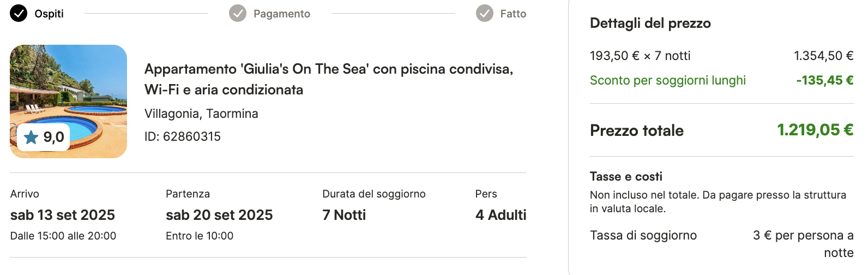Select the Fatto step label
The height and width of the screenshot is (275, 868).
click(513, 14)
